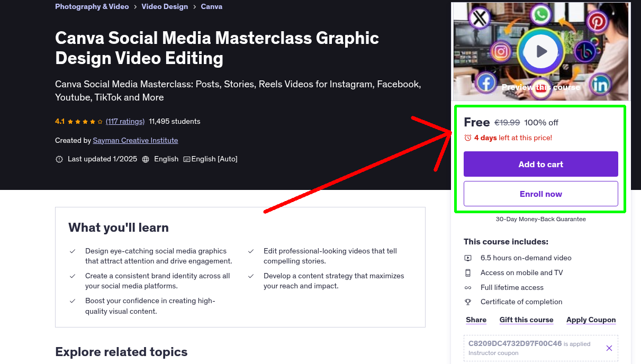Click the 4.1 rating number
The height and width of the screenshot is (364, 641).
click(60, 122)
